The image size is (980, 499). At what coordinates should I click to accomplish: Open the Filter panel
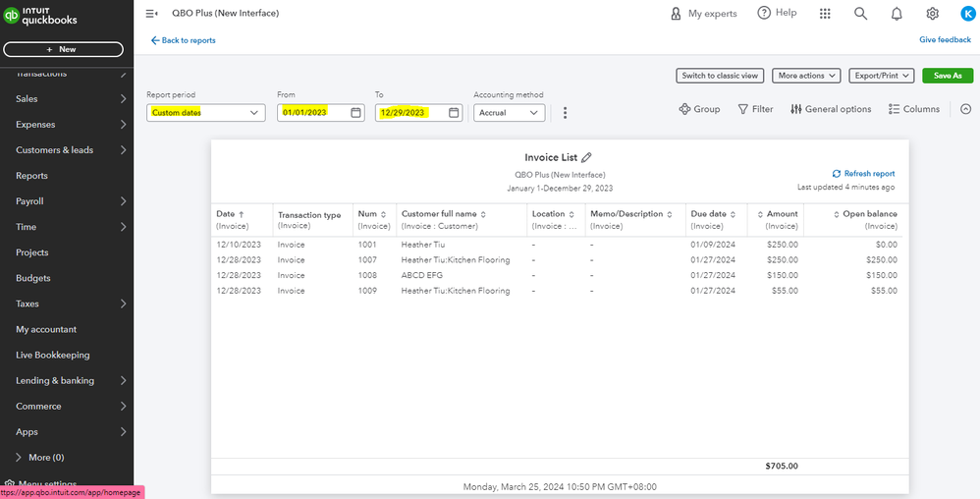click(x=755, y=109)
